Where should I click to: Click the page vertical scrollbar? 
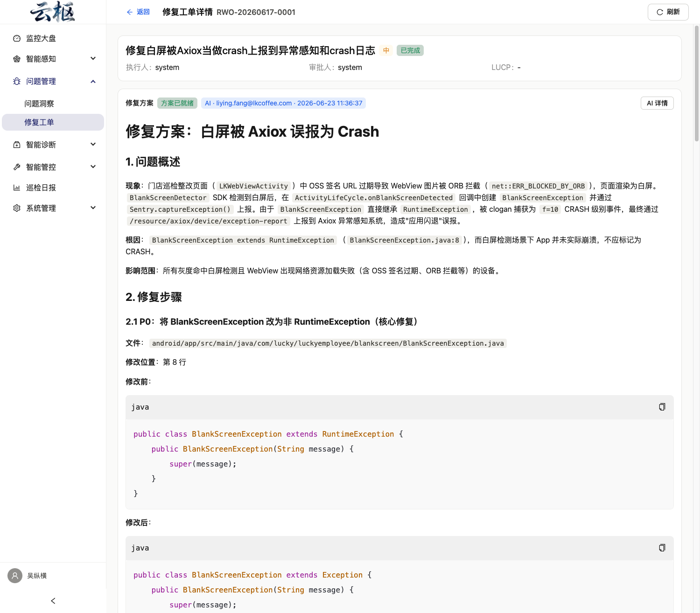click(696, 84)
